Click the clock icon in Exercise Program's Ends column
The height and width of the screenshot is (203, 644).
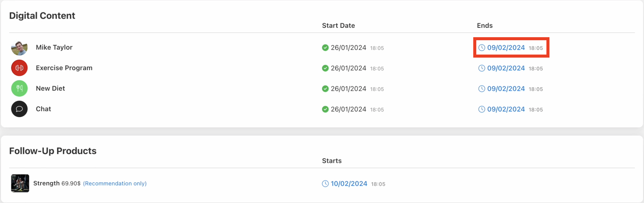coord(481,68)
